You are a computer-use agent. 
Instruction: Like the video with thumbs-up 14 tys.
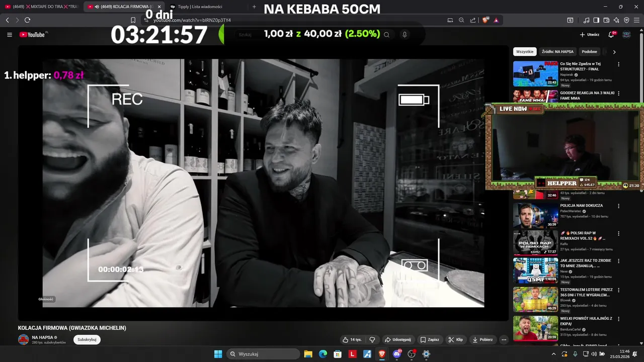click(x=352, y=339)
